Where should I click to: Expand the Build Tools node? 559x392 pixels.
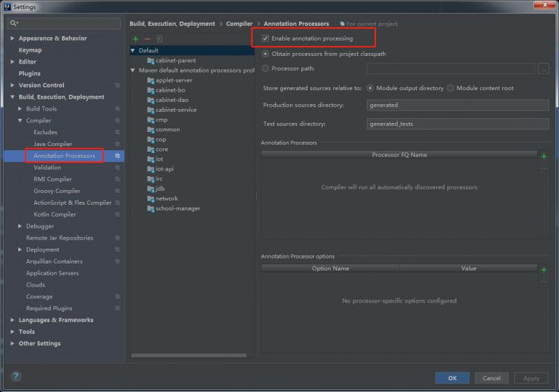(20, 109)
